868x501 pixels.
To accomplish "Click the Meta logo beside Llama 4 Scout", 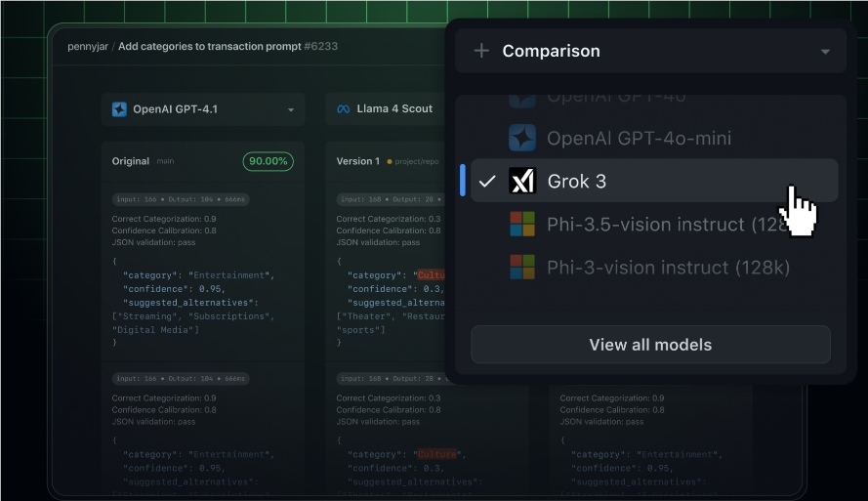I will click(343, 109).
